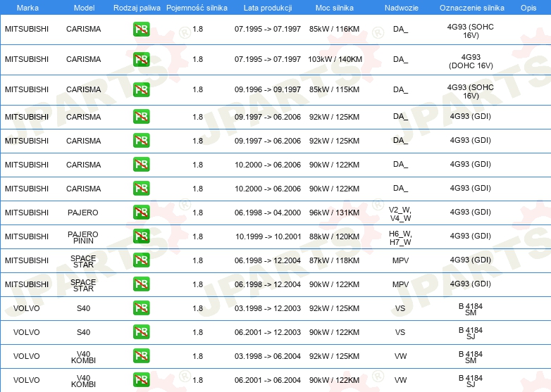Click the VS body cell in S40 125KM row
The width and height of the screenshot is (551, 392).
(400, 308)
